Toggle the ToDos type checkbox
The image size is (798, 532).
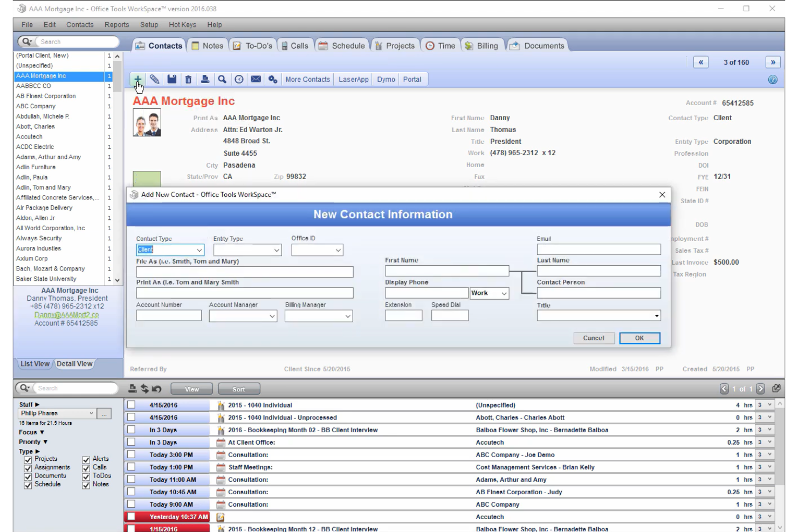point(86,476)
